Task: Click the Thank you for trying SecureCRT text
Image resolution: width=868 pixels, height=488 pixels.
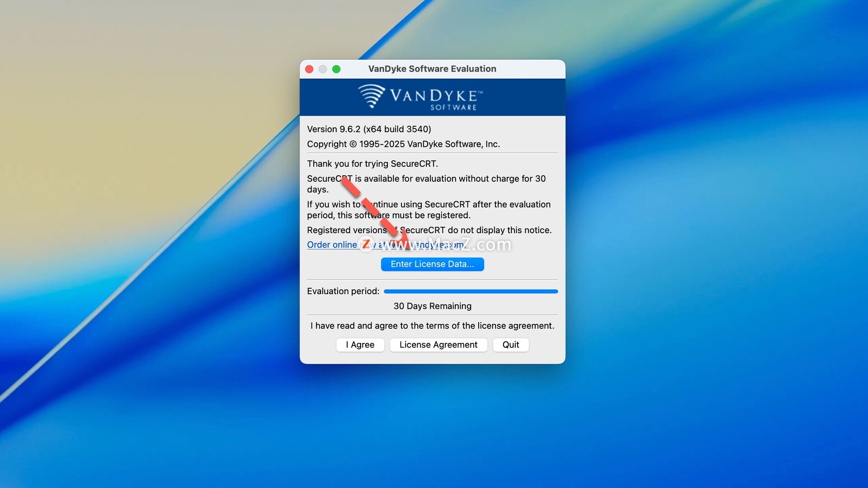Action: 373,164
